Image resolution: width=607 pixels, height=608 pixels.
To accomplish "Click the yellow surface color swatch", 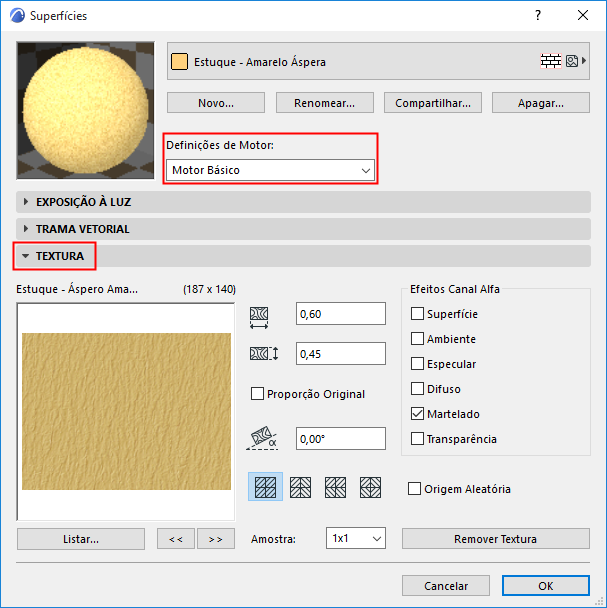I will (x=179, y=62).
